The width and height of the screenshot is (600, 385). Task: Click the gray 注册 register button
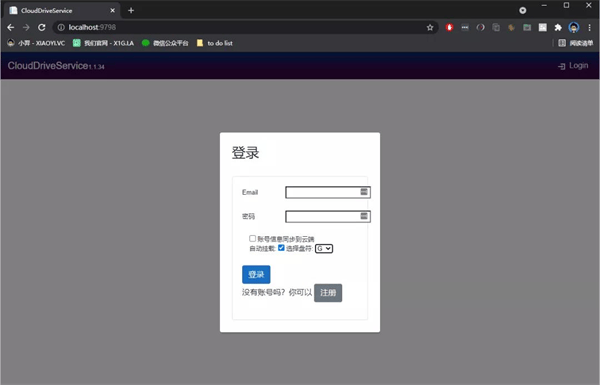coord(328,293)
